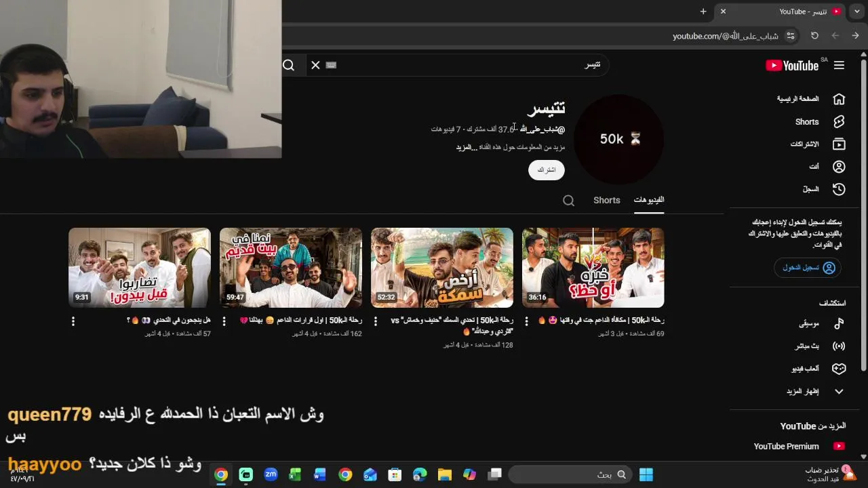Open a new browser tab with plus
Viewport: 868px width, 488px height.
pos(703,12)
